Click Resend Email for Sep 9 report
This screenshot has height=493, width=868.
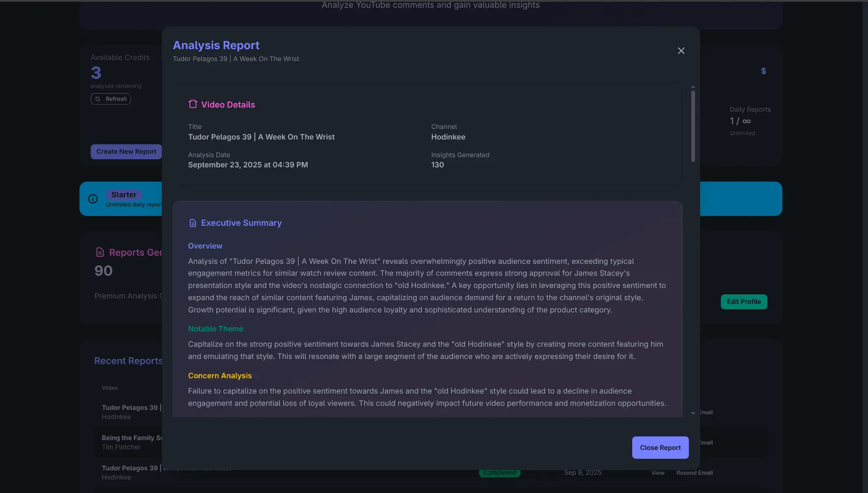click(x=695, y=473)
